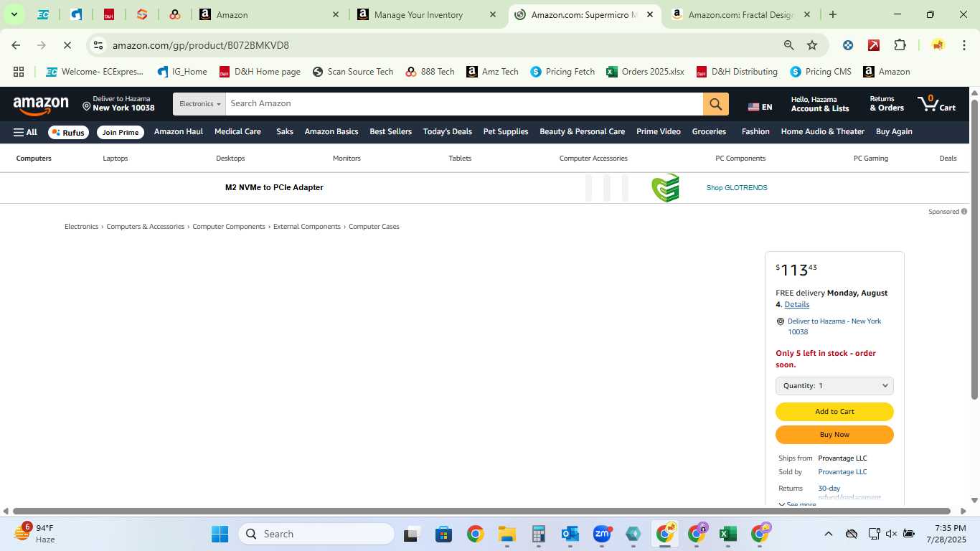Open Account & Lists menu
Image resolution: width=980 pixels, height=551 pixels.
(820, 104)
